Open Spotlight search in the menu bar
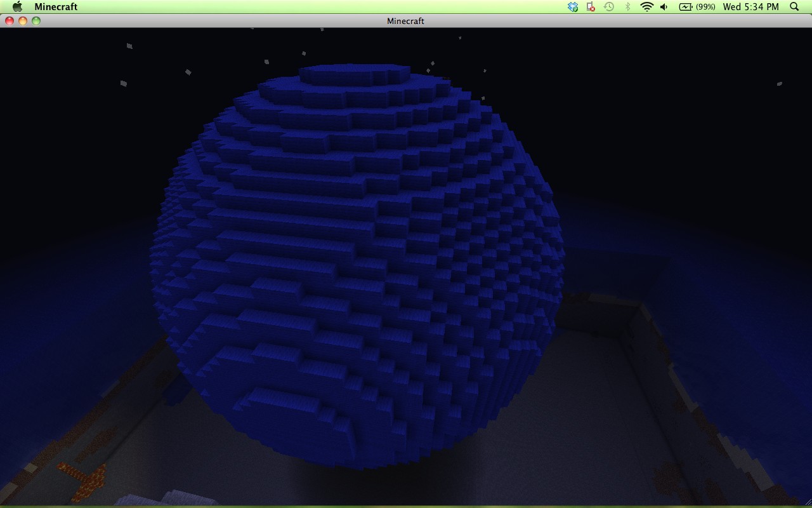 (794, 7)
